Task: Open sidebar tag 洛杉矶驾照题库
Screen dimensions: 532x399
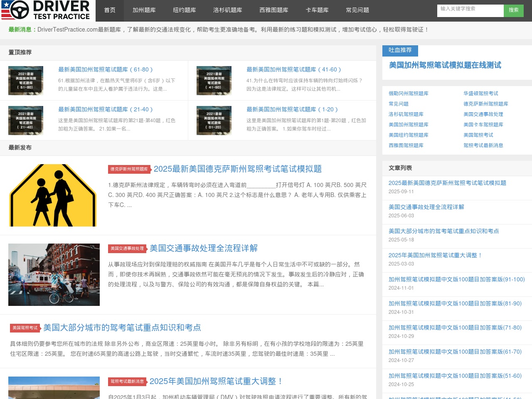Action: pos(406,114)
